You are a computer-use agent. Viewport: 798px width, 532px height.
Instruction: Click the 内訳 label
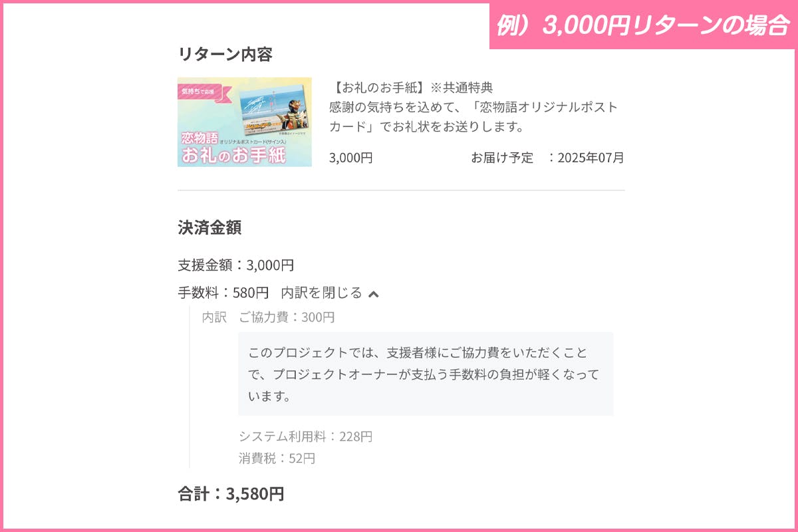coord(214,317)
